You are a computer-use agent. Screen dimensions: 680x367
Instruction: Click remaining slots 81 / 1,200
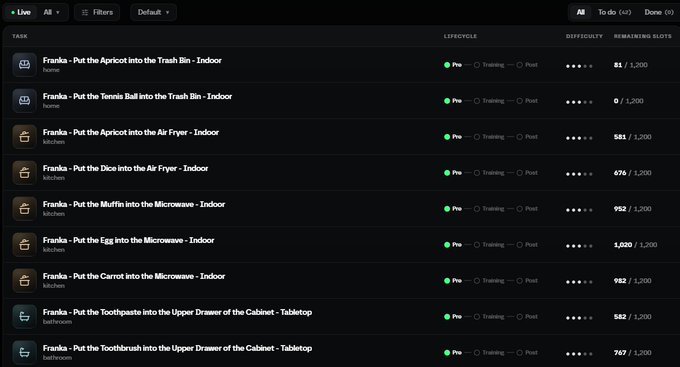pos(631,65)
